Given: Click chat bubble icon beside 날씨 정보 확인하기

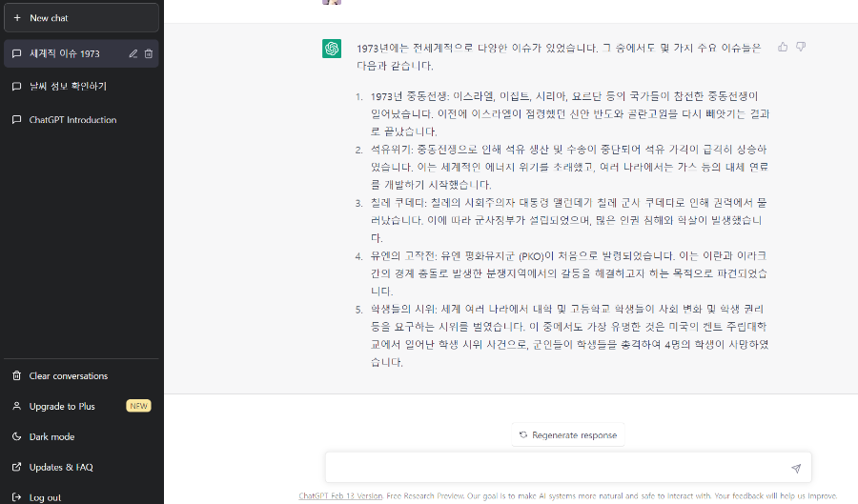Looking at the screenshot, I should [17, 86].
